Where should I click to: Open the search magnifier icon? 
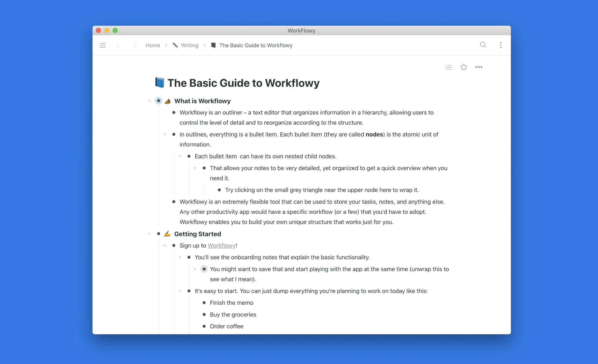coord(483,45)
